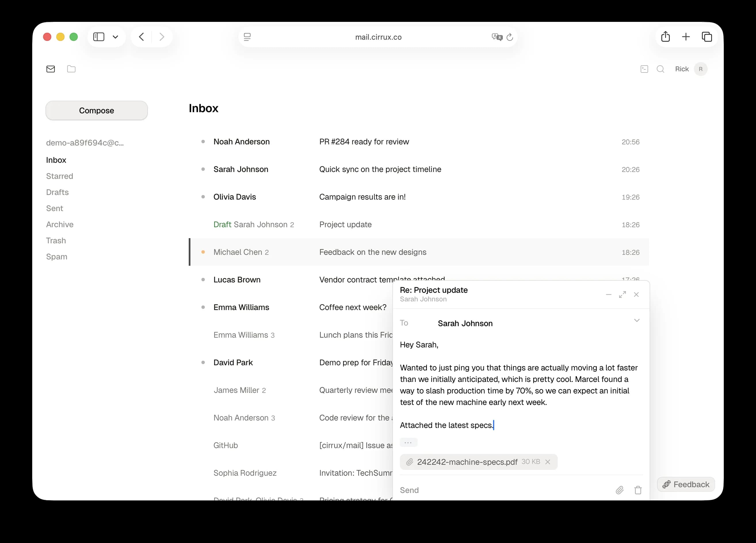Image resolution: width=756 pixels, height=543 pixels.
Task: Open the Rick account avatar
Action: pos(701,69)
